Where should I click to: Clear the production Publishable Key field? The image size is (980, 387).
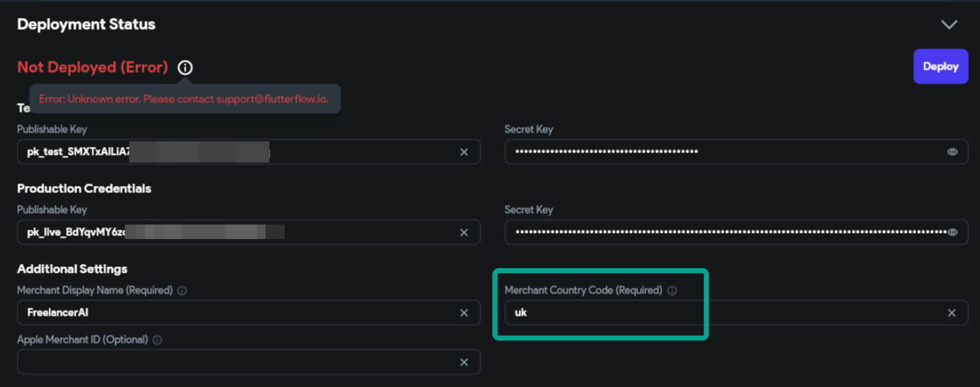[464, 232]
